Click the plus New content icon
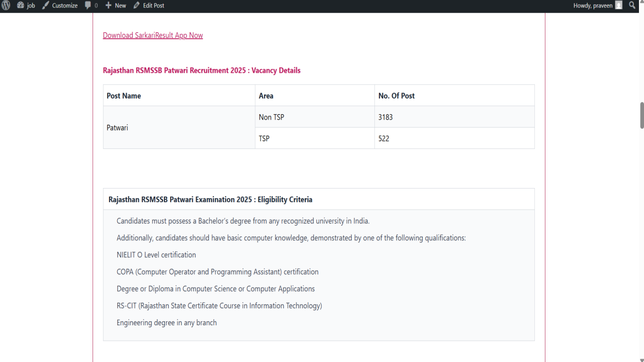Viewport: 644px width, 362px height. point(108,6)
